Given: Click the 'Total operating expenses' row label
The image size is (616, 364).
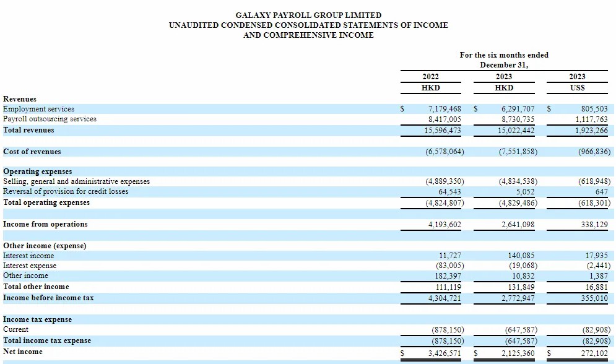Looking at the screenshot, I should point(46,202).
